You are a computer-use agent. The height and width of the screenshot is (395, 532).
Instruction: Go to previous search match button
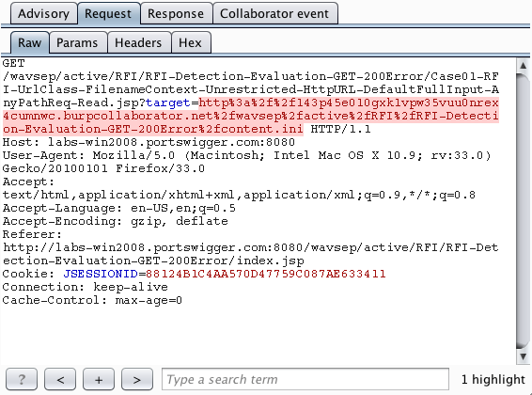(60, 379)
